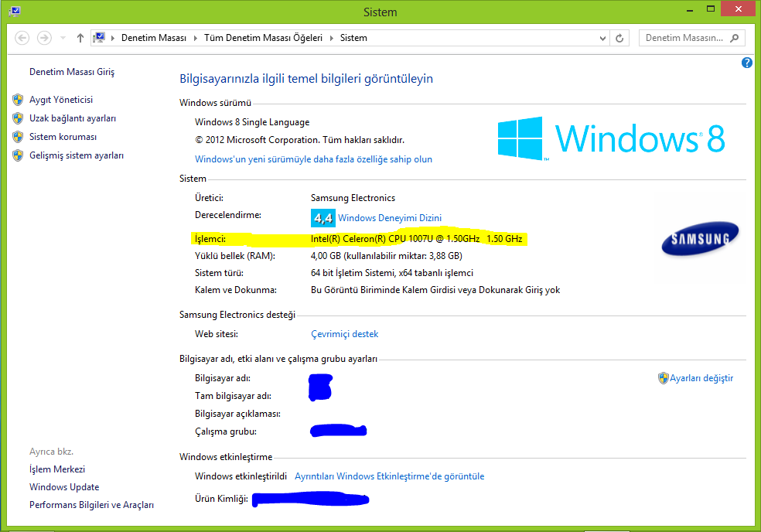Screen dimensions: 761x532
Task: Open Windows Deneyimi Dizini link
Action: pos(390,218)
